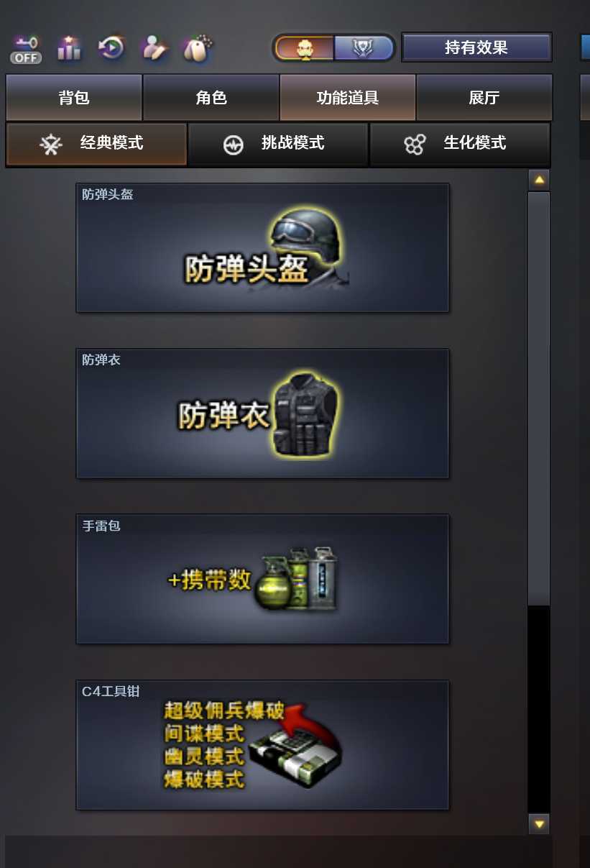The height and width of the screenshot is (868, 590).
Task: Click the circular refresh history icon
Action: tap(111, 48)
